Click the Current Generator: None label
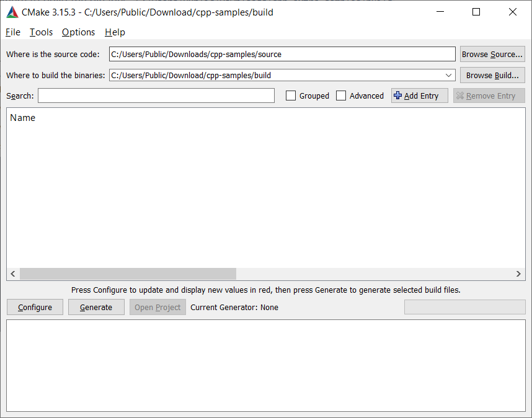Screen dimensions: 532x418 tap(234, 308)
